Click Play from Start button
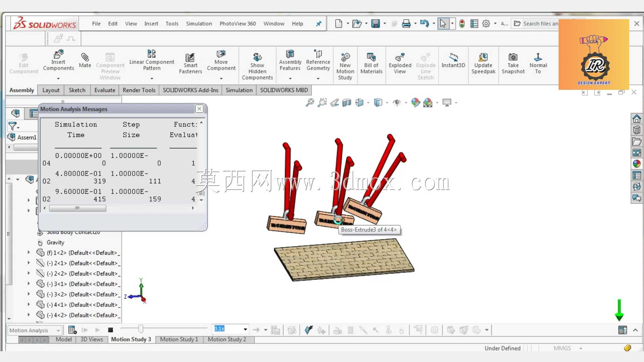Screen dimensions: 644x362 [85, 330]
